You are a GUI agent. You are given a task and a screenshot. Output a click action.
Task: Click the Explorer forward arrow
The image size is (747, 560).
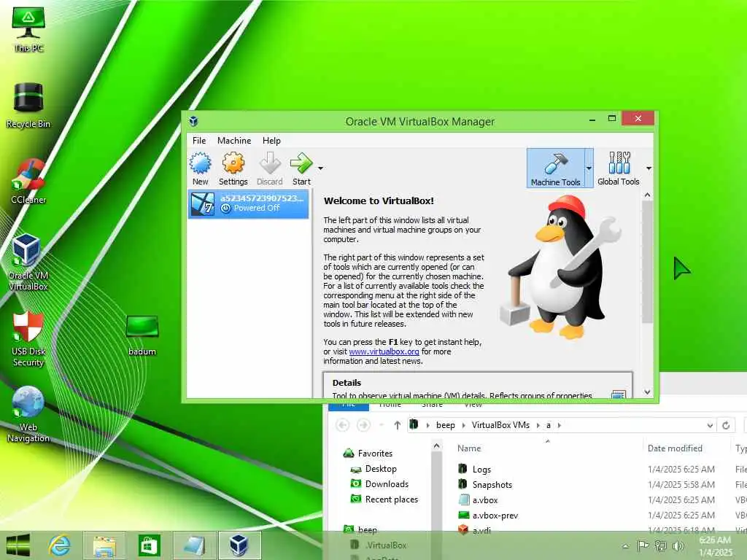363,425
